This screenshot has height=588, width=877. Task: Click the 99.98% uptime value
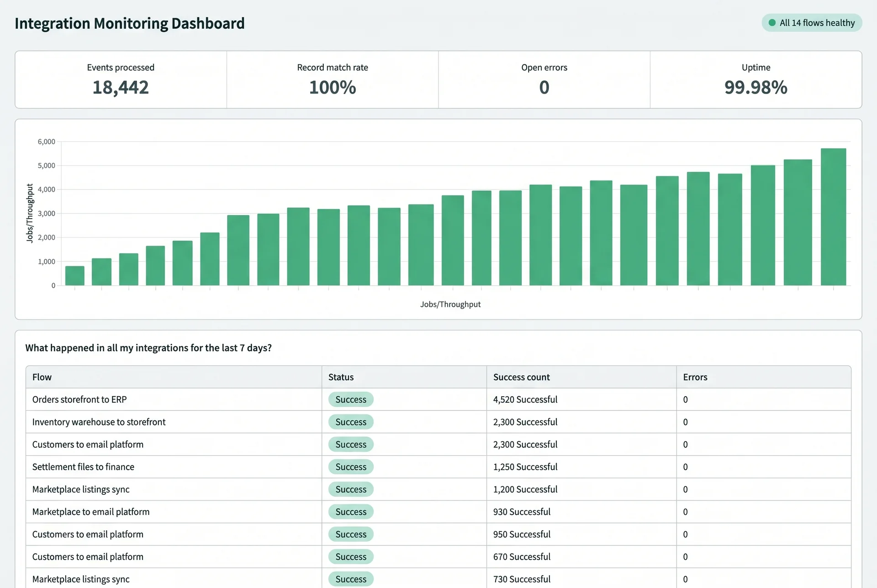point(756,87)
